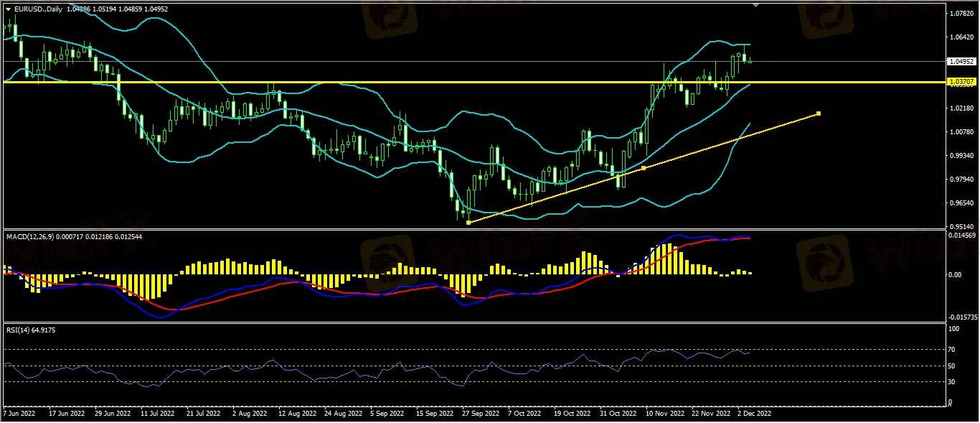Click the chart shift triangle marker at top
This screenshot has width=980, height=423.
tap(755, 5)
